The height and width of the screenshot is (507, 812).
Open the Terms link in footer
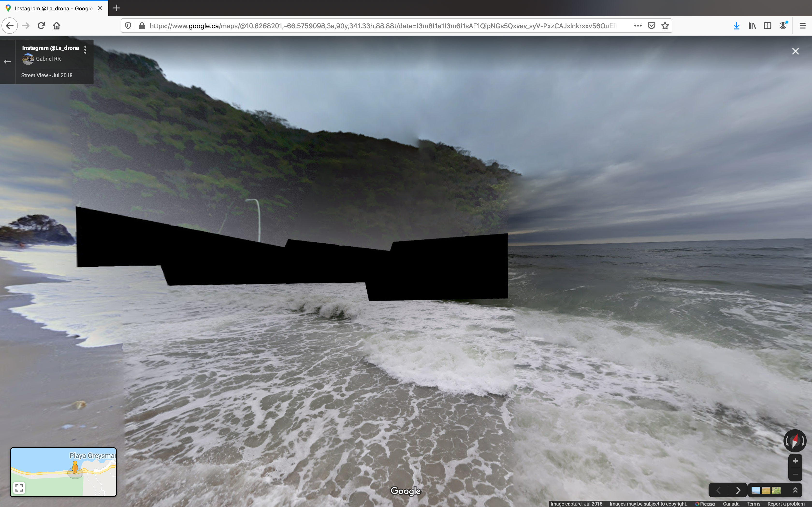tap(753, 504)
